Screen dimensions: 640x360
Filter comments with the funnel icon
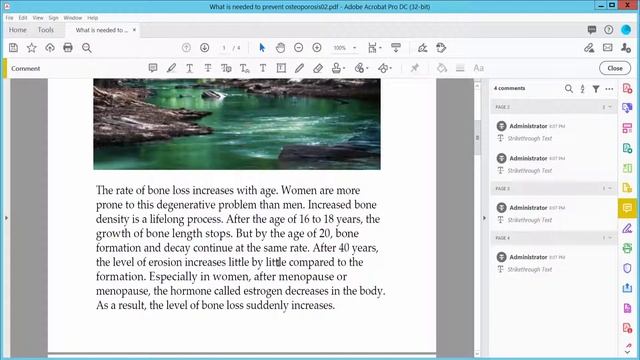(x=596, y=89)
